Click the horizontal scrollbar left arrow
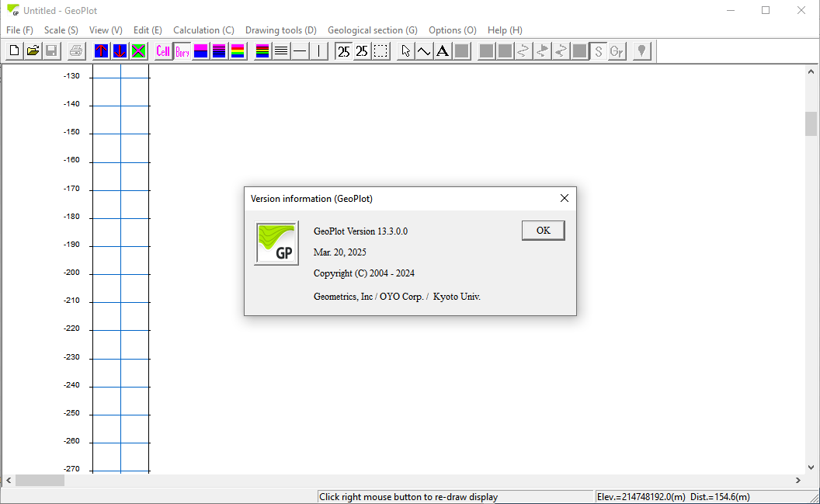 click(x=9, y=480)
